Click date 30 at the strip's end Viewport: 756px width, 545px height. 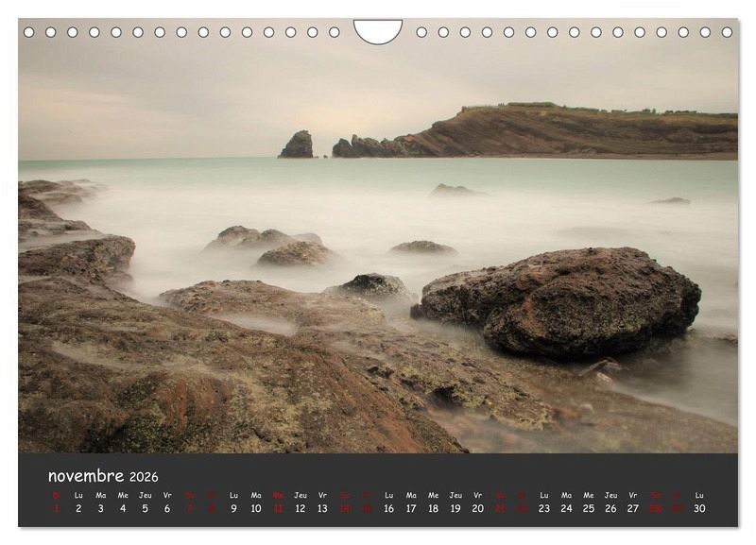699,508
